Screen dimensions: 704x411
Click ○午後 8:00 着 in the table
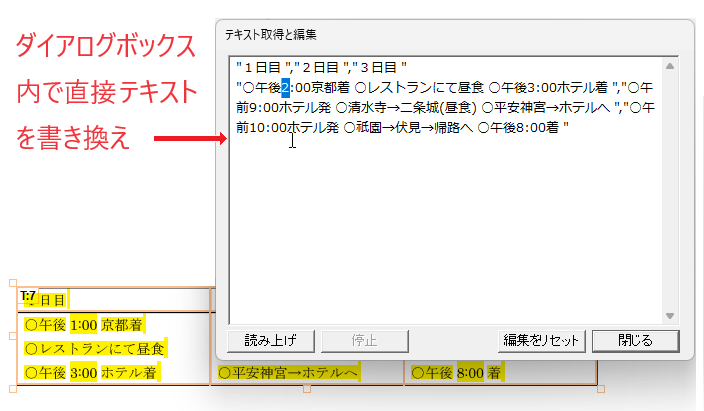pyautogui.click(x=457, y=373)
